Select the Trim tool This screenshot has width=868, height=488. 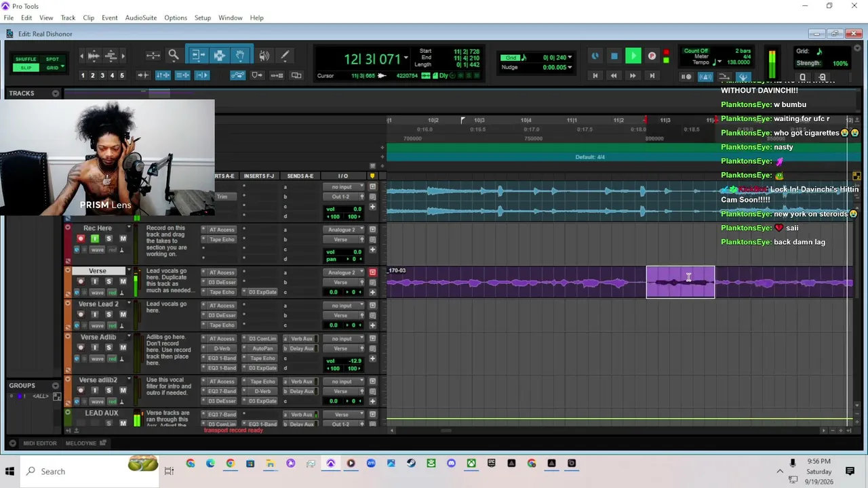click(x=197, y=56)
